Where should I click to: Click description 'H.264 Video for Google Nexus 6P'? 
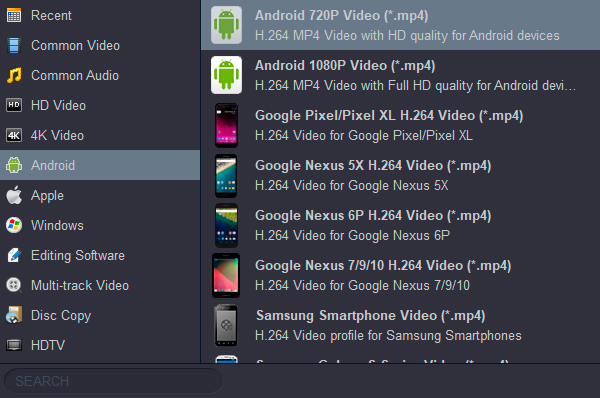[352, 236]
